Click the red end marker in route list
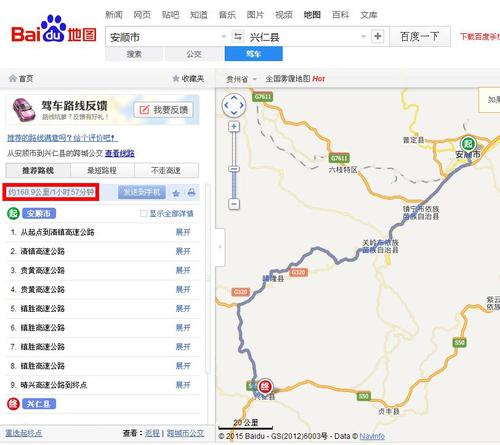500x445 pixels. [13, 404]
